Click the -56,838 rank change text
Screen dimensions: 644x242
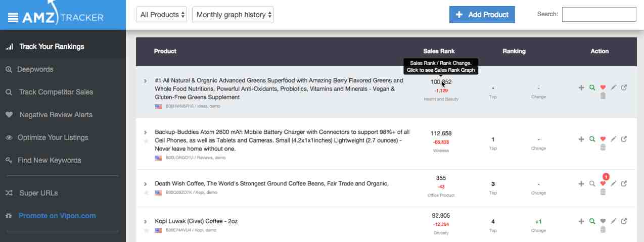point(441,142)
